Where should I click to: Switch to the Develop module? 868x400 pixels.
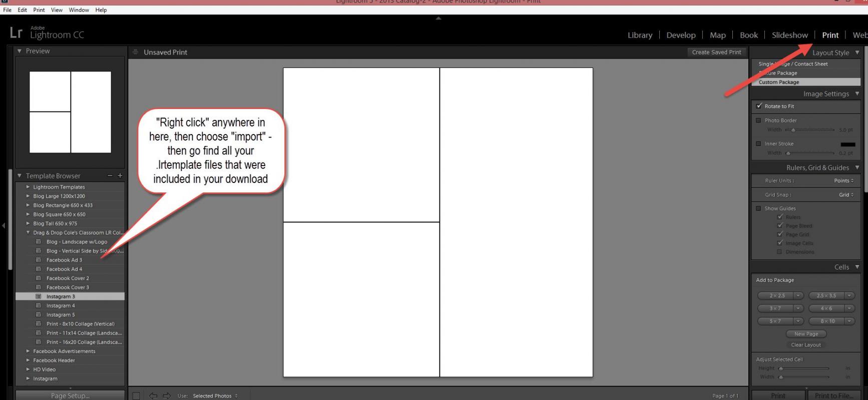pos(681,35)
